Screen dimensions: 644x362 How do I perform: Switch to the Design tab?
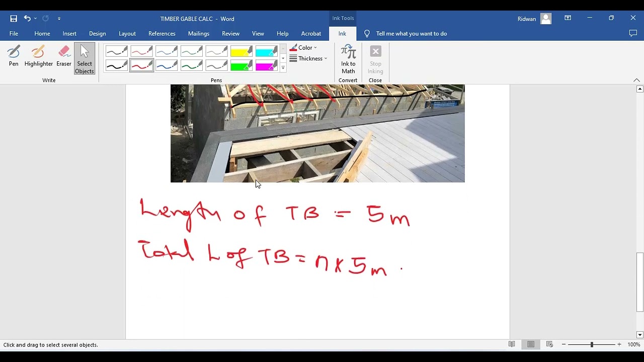[98, 34]
